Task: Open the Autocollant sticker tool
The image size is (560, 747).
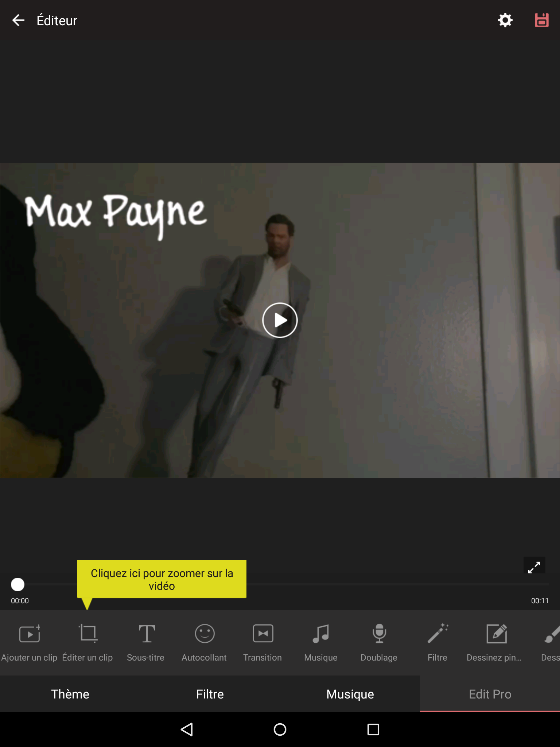Action: click(x=204, y=643)
